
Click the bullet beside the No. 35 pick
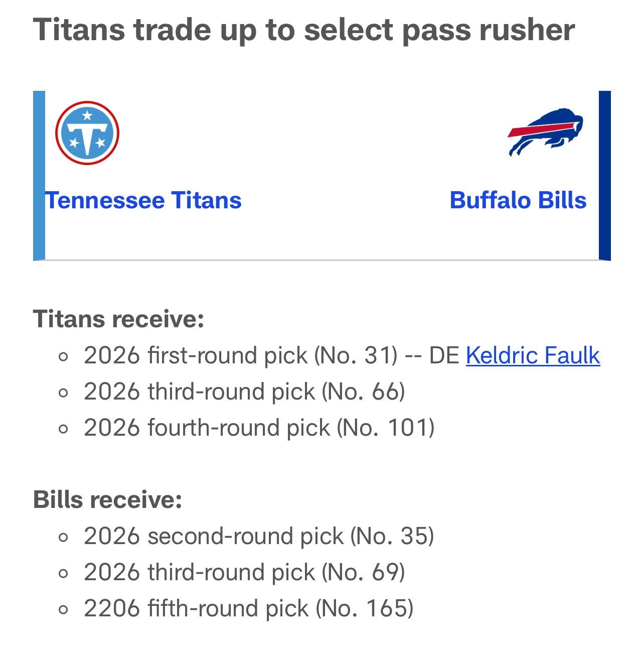pyautogui.click(x=63, y=537)
